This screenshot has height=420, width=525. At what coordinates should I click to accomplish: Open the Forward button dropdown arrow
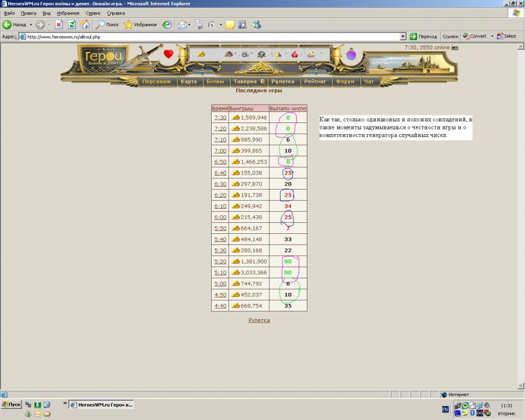coord(49,24)
